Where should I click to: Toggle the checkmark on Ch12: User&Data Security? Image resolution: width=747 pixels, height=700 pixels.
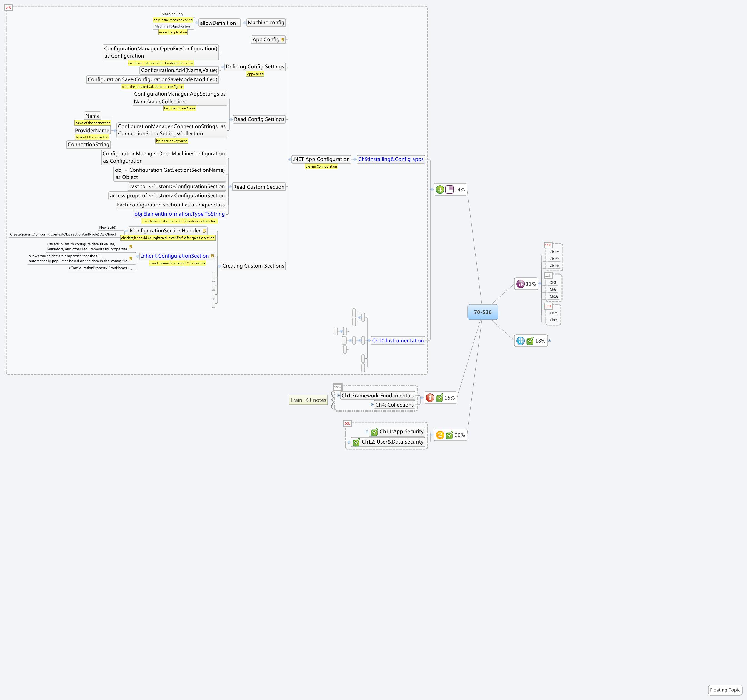pyautogui.click(x=356, y=442)
